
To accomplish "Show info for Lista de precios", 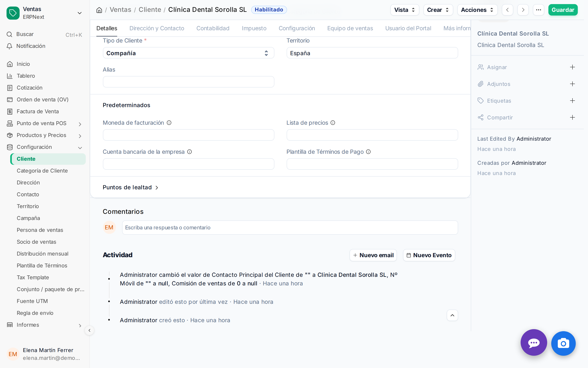I will pyautogui.click(x=333, y=123).
